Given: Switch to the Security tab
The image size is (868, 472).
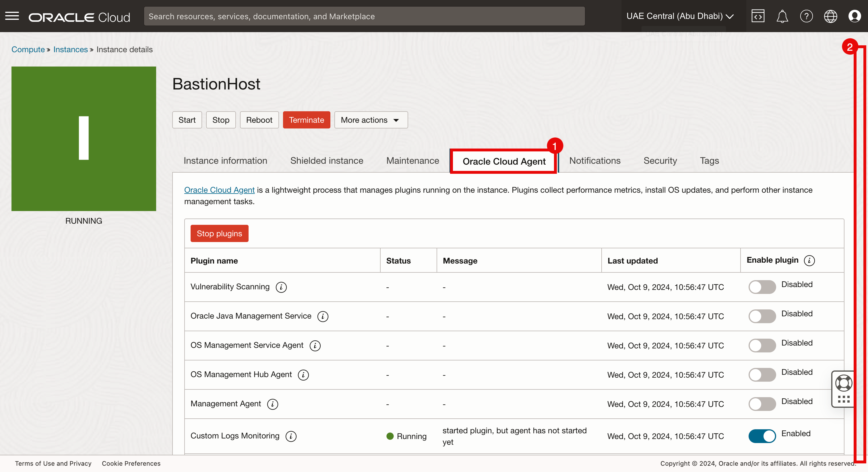Looking at the screenshot, I should pos(660,161).
